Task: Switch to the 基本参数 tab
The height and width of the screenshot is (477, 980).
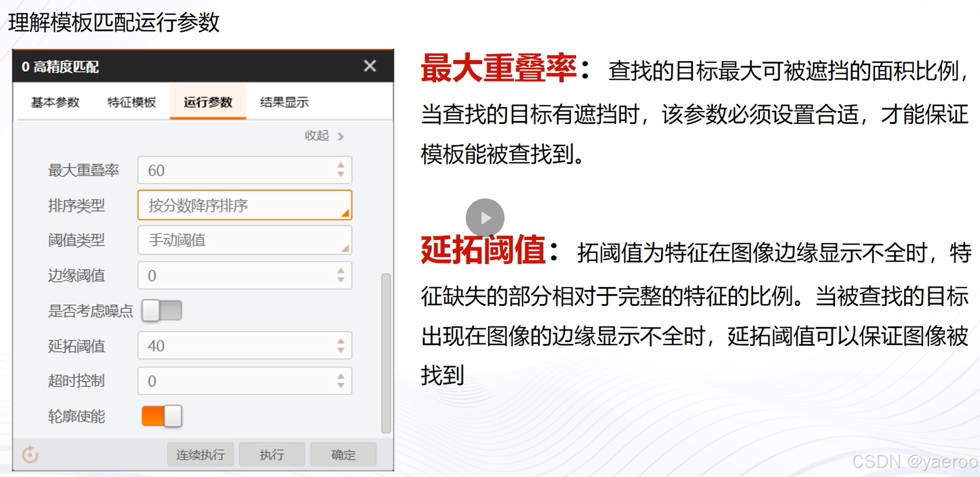Action: click(x=55, y=102)
